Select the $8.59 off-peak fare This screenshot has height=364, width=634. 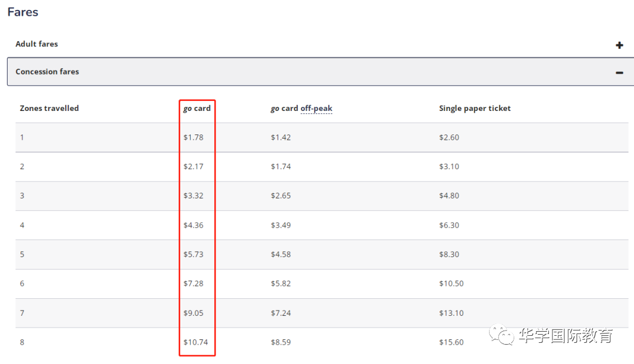pyautogui.click(x=281, y=342)
